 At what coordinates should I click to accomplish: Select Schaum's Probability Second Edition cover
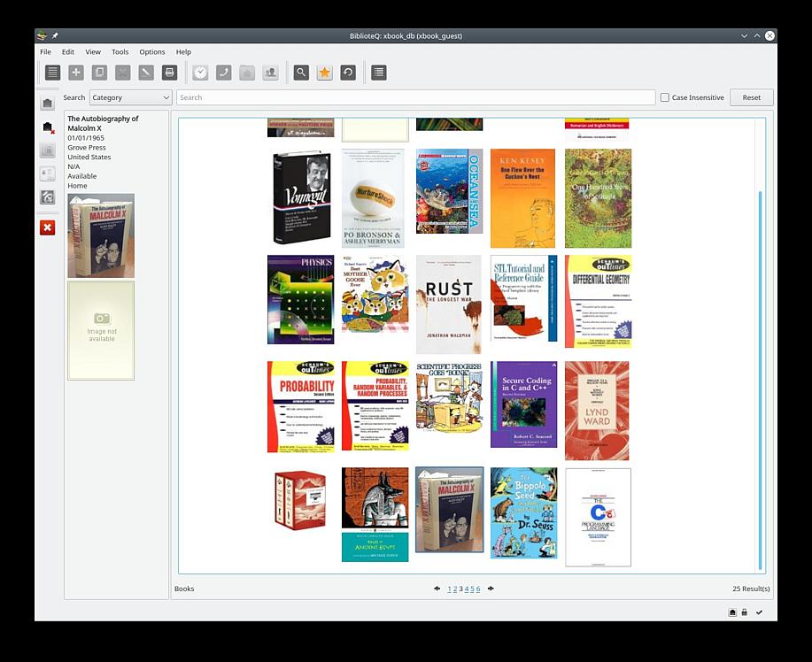301,407
